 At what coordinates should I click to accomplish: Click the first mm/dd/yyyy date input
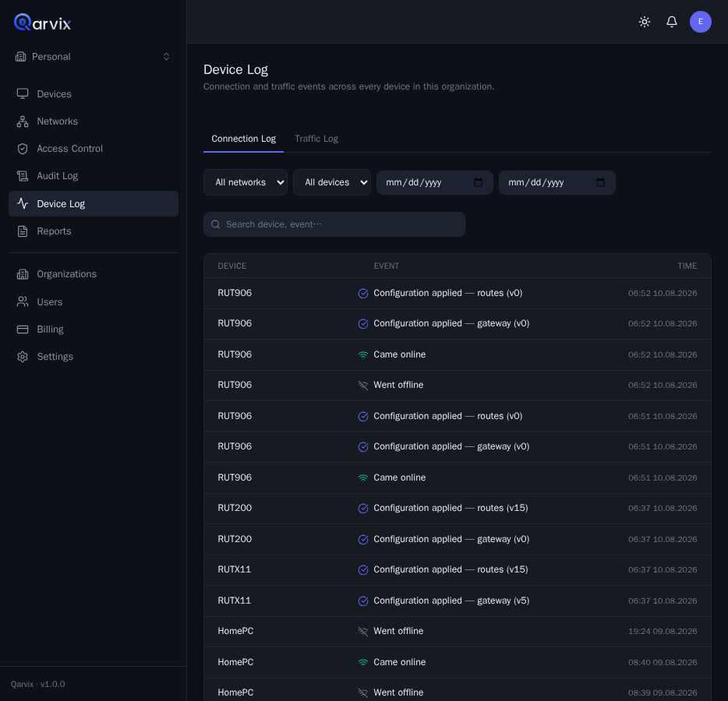[435, 182]
